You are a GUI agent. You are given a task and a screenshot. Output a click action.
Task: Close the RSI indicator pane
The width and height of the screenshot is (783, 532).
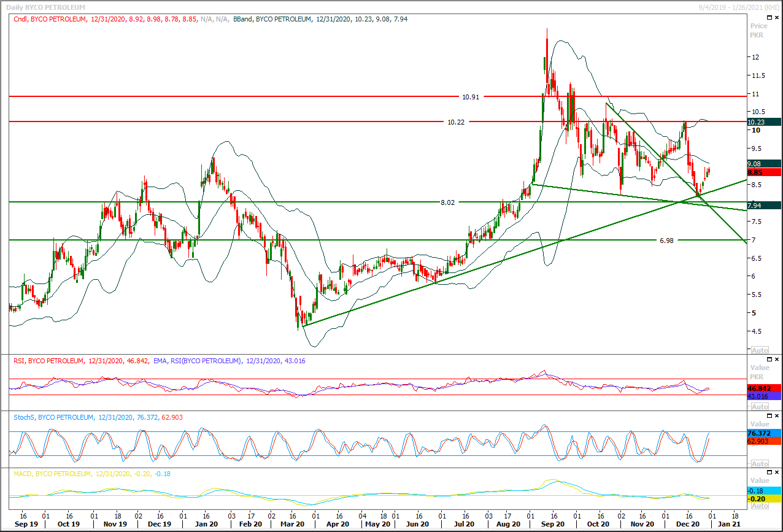coord(777,361)
